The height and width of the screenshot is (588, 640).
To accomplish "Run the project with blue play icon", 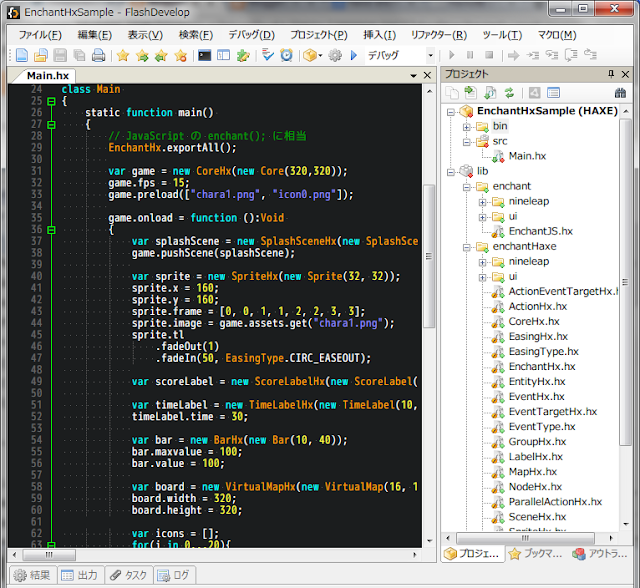I will [x=354, y=55].
